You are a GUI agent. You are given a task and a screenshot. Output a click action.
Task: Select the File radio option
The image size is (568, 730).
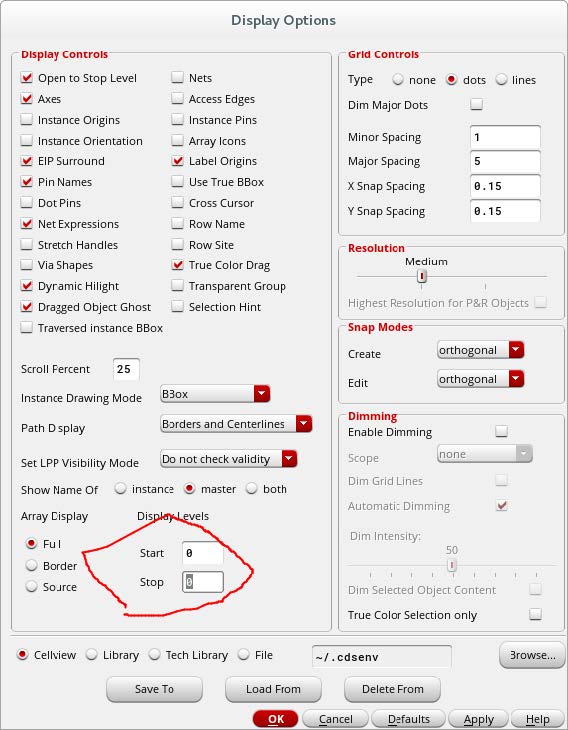243,655
